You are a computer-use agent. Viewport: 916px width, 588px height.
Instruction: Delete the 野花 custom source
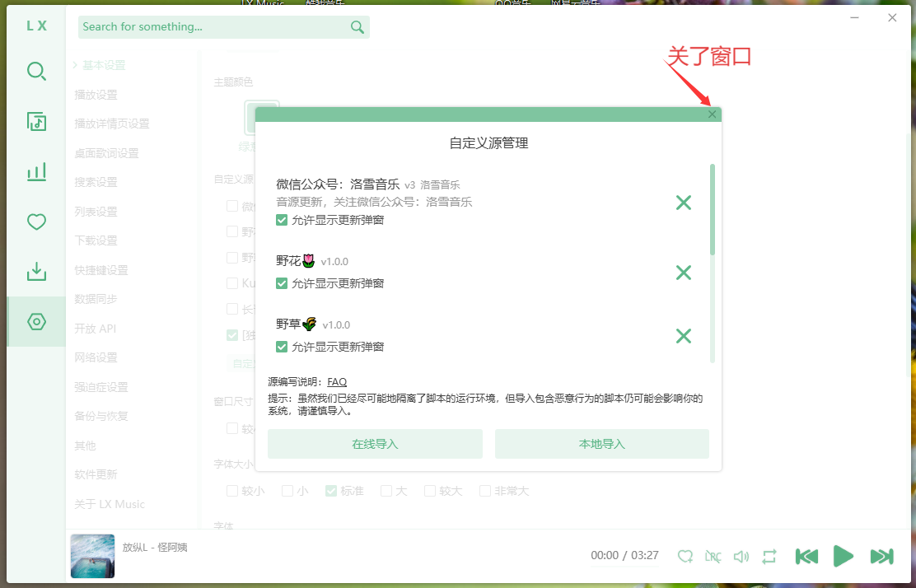tap(683, 273)
